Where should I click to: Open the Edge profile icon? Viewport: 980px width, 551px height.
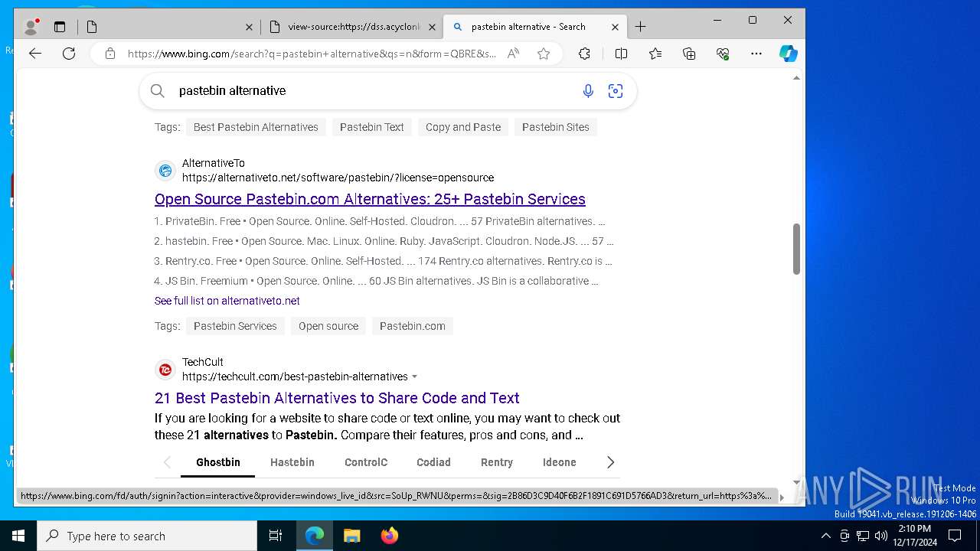[31, 27]
